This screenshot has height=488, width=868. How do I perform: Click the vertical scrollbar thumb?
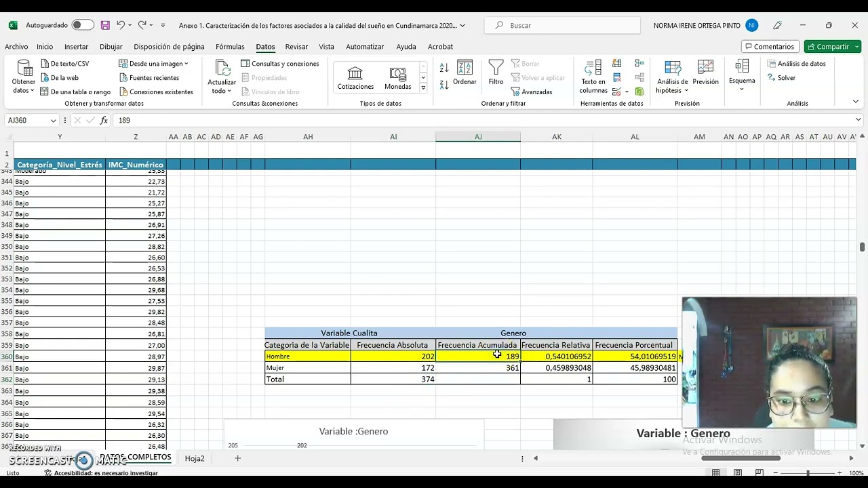(x=862, y=247)
